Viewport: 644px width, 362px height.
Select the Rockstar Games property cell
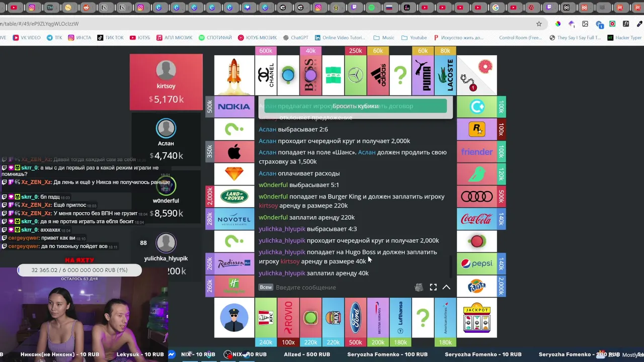[477, 129]
